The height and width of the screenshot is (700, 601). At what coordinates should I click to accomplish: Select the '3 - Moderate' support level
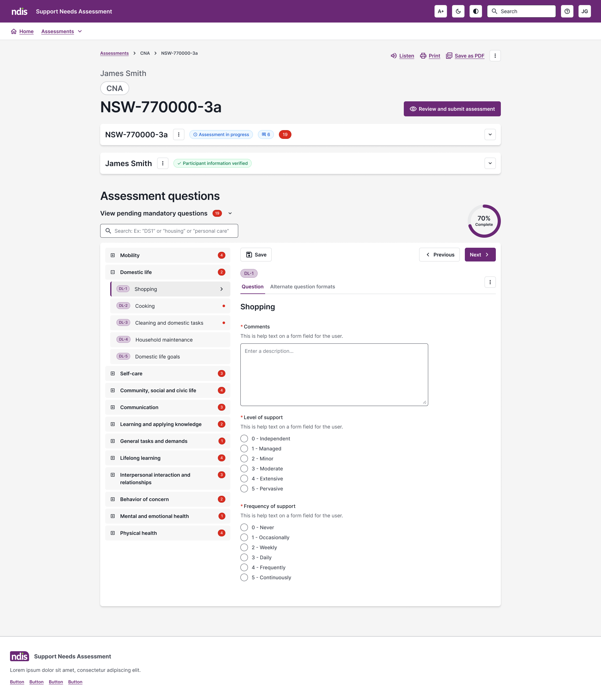[x=244, y=469]
